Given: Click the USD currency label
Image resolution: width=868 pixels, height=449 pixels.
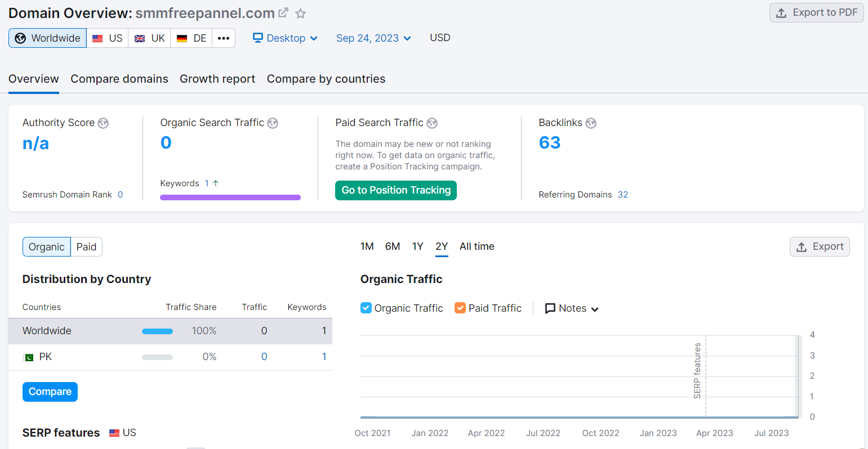Looking at the screenshot, I should [440, 38].
